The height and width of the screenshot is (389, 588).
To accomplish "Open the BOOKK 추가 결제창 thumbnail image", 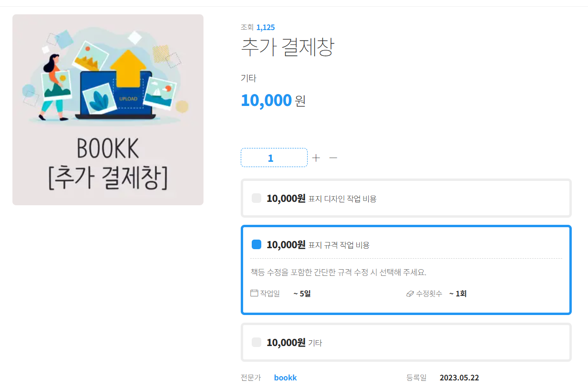I will (108, 110).
